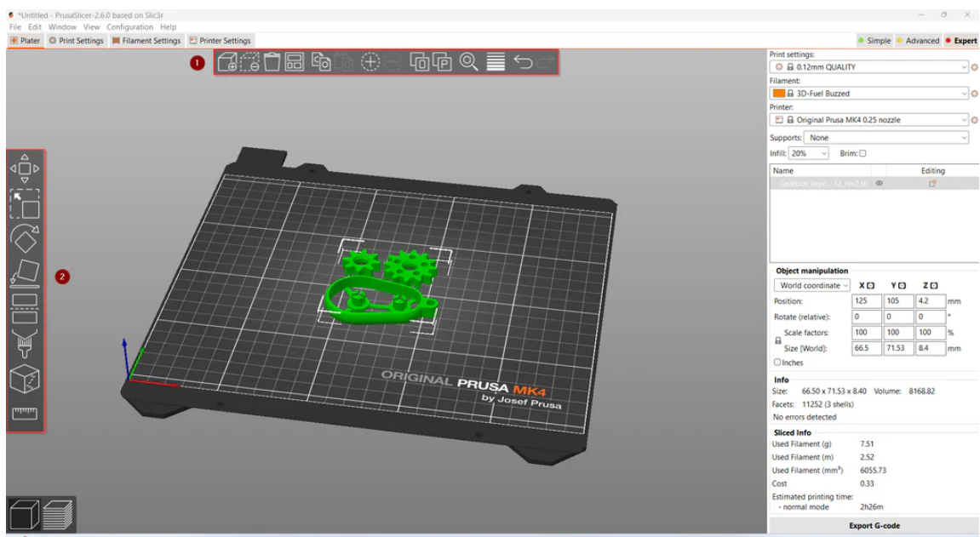Open the Supports dropdown
Image resolution: width=980 pixels, height=537 pixels.
coord(886,137)
